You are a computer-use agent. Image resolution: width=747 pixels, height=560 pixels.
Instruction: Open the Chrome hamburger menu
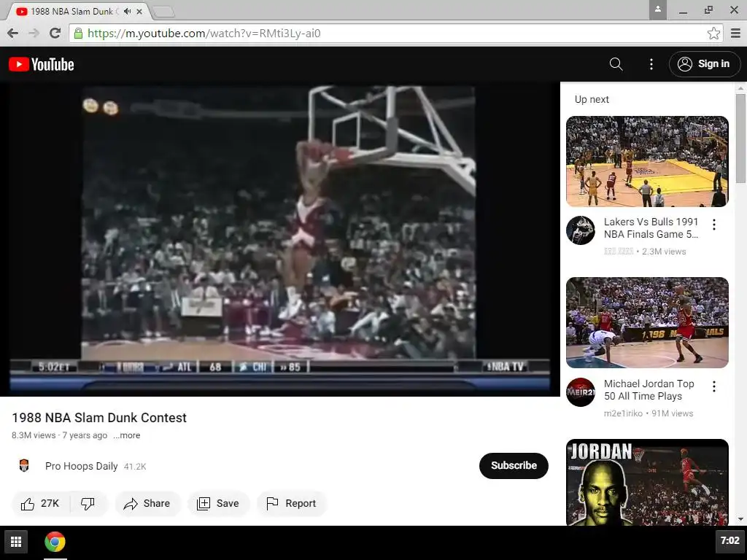coord(735,33)
